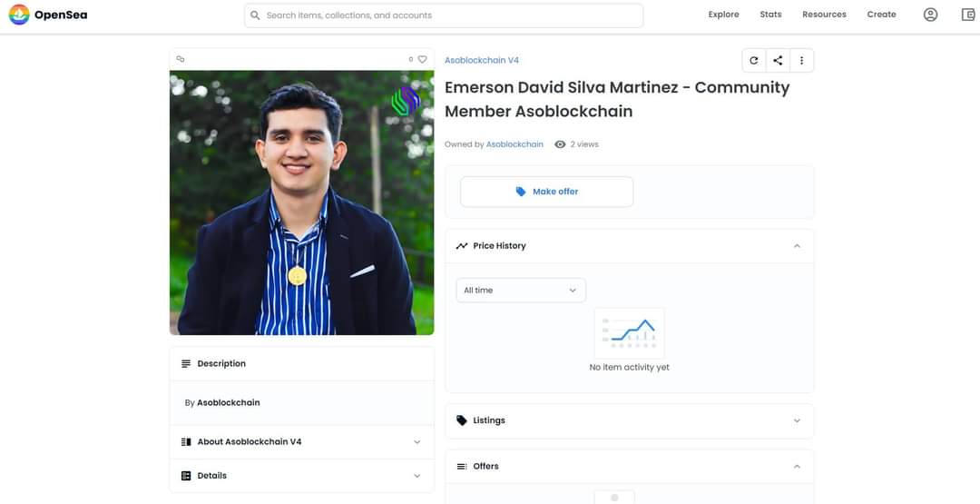Open the Stats menu
Screen dimensions: 980x504
[770, 15]
